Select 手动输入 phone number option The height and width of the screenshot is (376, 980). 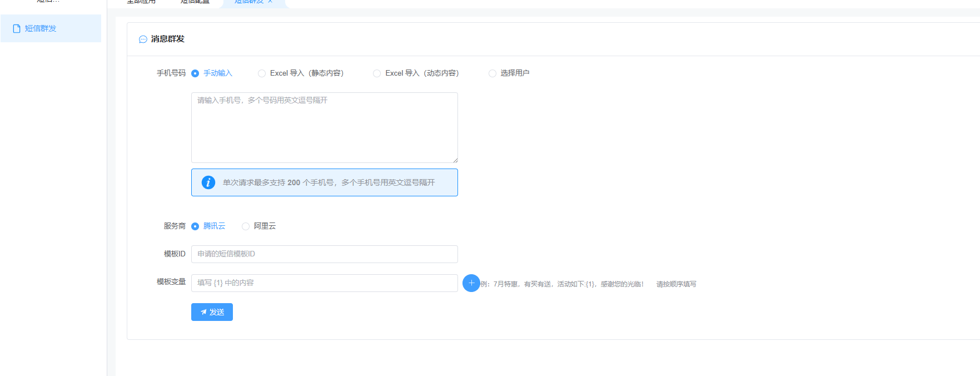tap(212, 73)
